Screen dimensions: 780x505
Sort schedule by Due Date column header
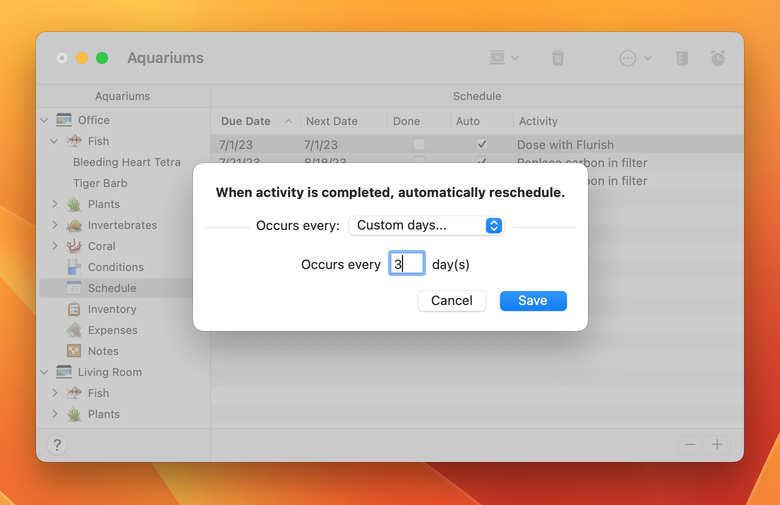246,121
